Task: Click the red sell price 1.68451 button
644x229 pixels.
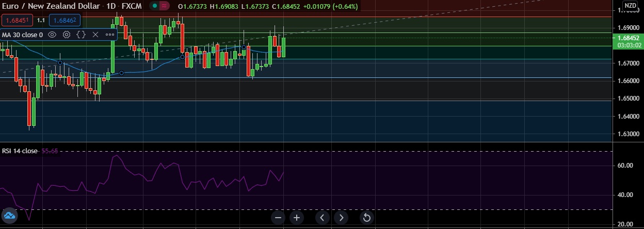Action: [x=18, y=20]
